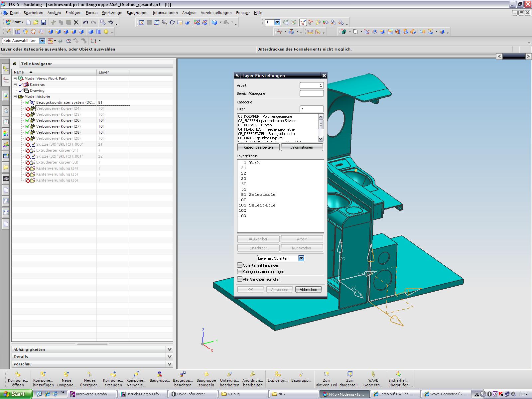
Task: Click the Save icon in the toolbar
Action: (44, 22)
